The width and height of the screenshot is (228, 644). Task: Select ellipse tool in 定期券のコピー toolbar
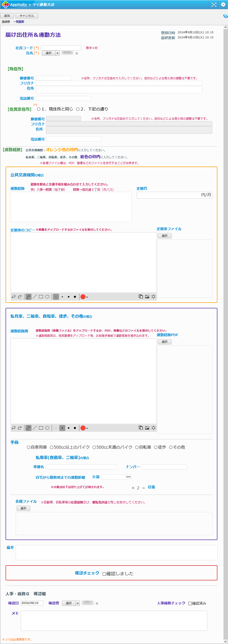click(x=47, y=297)
